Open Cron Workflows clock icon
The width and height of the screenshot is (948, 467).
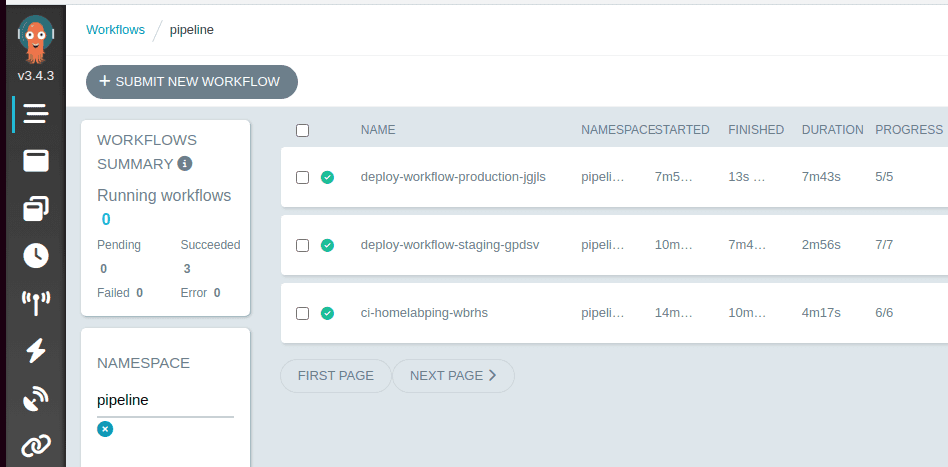click(36, 255)
